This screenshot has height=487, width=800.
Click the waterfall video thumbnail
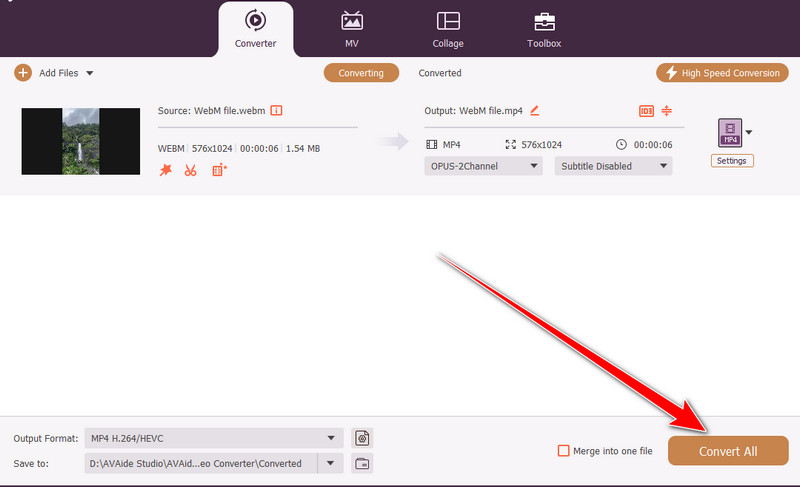coord(81,143)
